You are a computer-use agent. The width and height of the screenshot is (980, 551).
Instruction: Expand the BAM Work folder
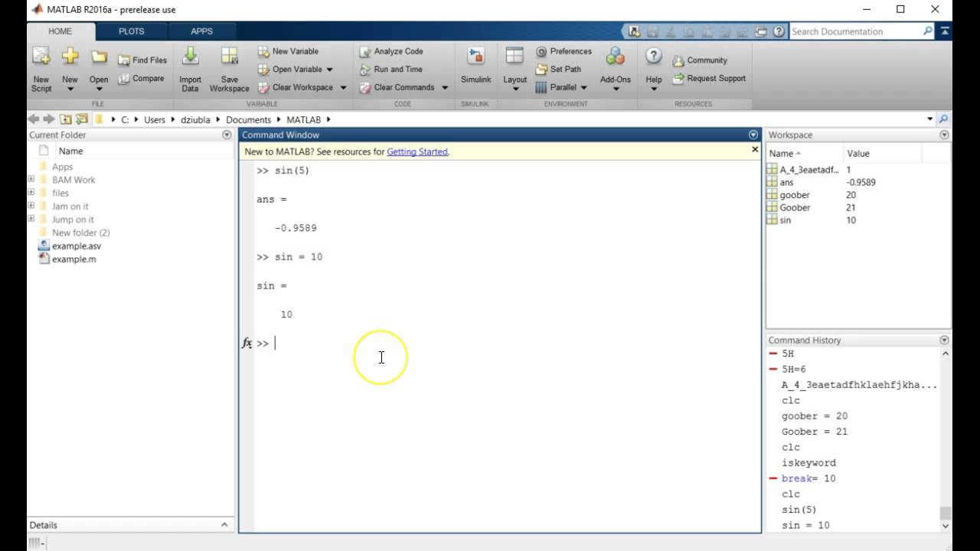pos(31,180)
